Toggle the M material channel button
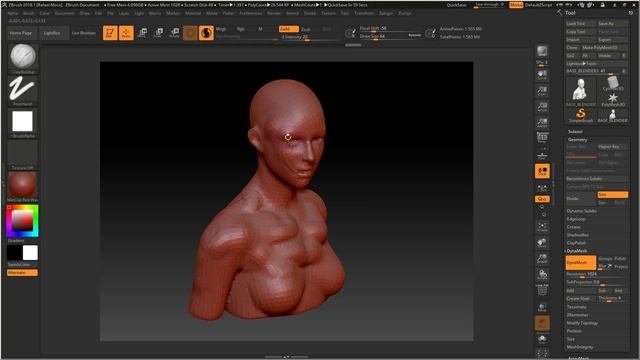Image resolution: width=640 pixels, height=360 pixels. (260, 29)
